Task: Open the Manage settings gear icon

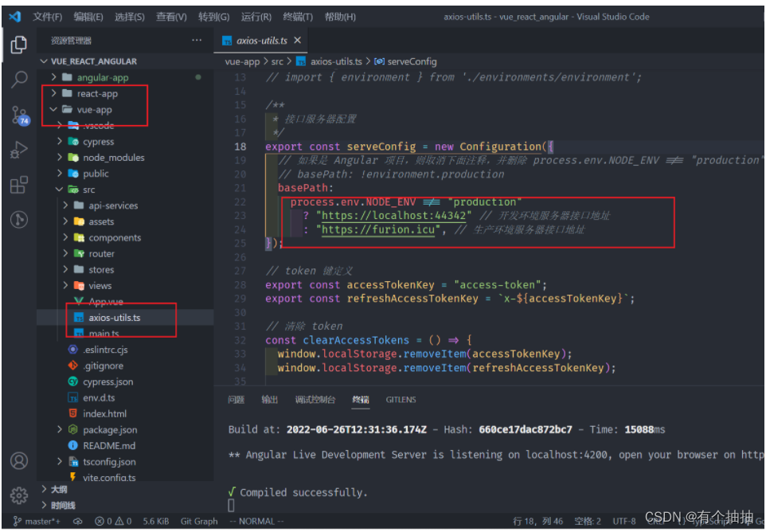Action: pyautogui.click(x=18, y=495)
